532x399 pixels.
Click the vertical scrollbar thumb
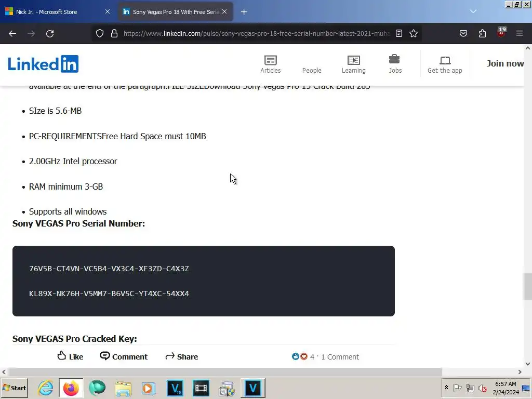pos(527,286)
